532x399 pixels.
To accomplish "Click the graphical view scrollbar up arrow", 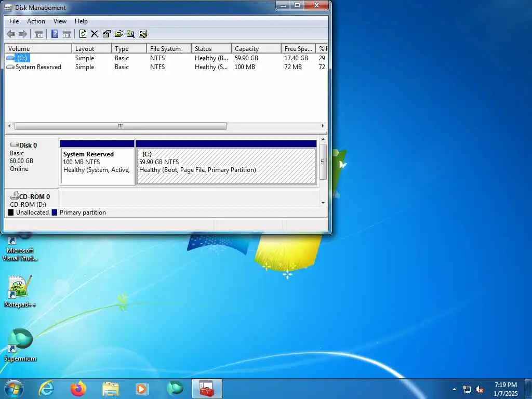I will tap(323, 139).
